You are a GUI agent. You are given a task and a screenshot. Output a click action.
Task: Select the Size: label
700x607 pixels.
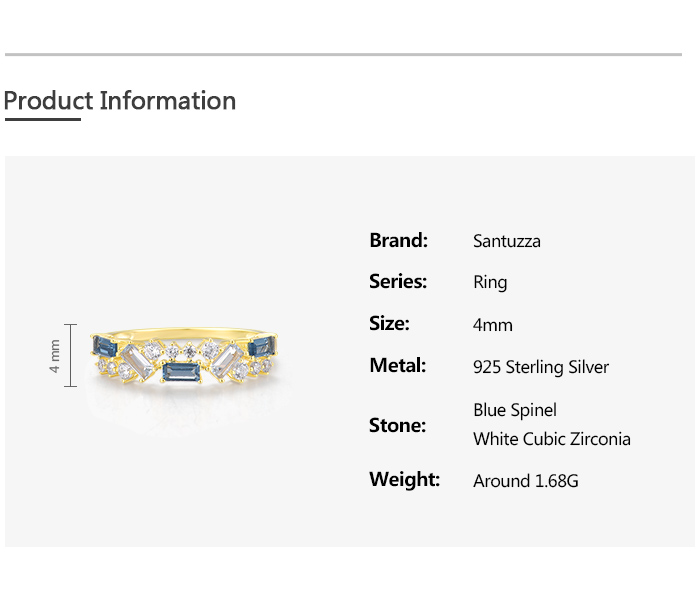click(390, 324)
